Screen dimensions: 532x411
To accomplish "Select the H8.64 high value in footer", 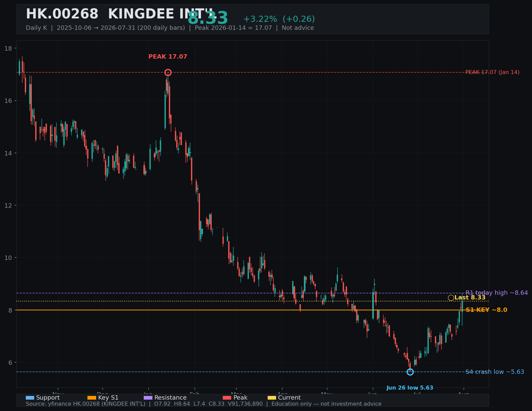I will point(182,404).
